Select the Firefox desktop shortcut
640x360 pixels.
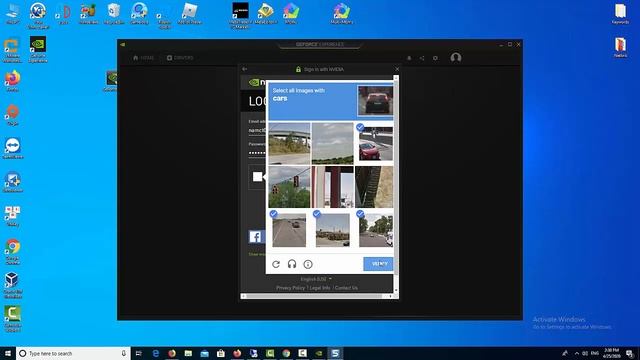click(x=13, y=80)
